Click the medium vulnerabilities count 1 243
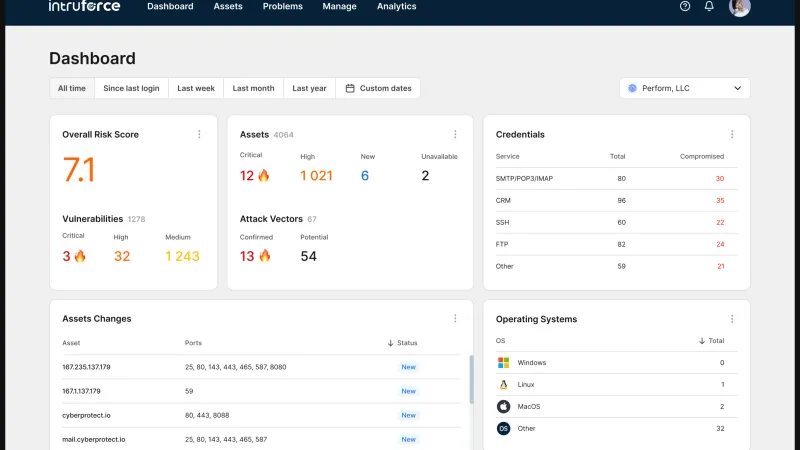This screenshot has height=450, width=800. (182, 256)
